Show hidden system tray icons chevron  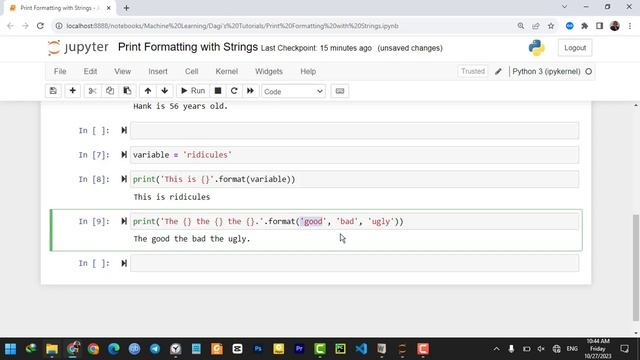(x=496, y=349)
